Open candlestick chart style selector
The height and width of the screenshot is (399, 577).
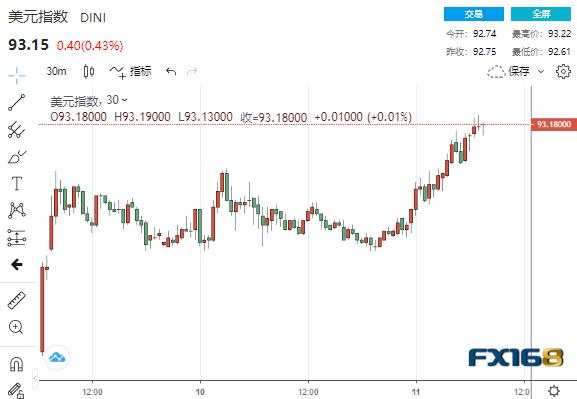click(x=89, y=71)
